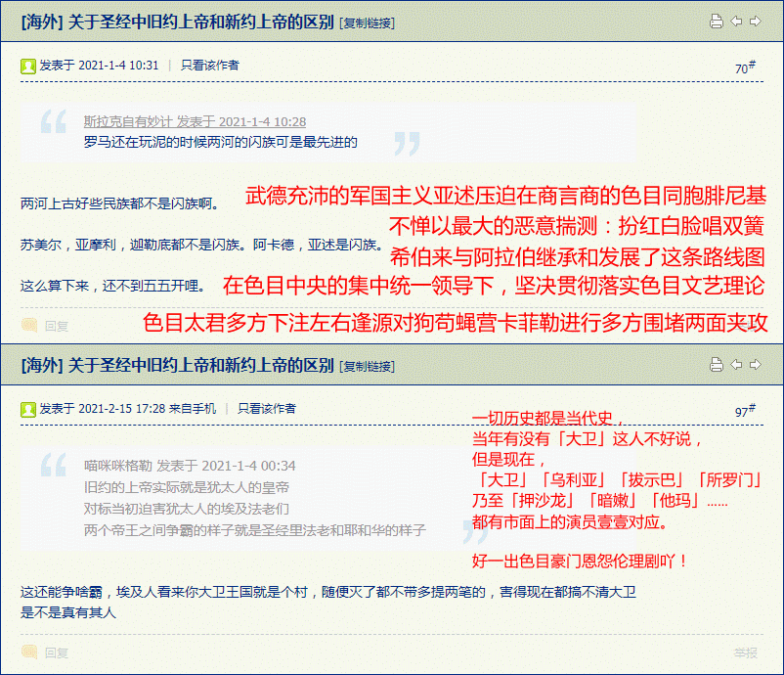The width and height of the screenshot is (784, 675).
Task: Click the author avatar icon on the 2021-2-15 17:28 post
Action: [28, 409]
